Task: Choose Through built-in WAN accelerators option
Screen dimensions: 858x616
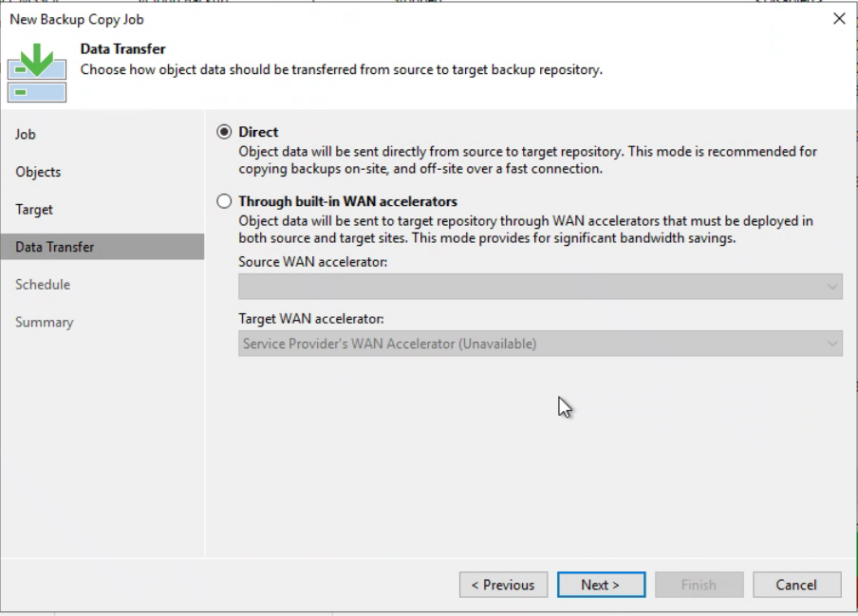Action: pos(224,201)
